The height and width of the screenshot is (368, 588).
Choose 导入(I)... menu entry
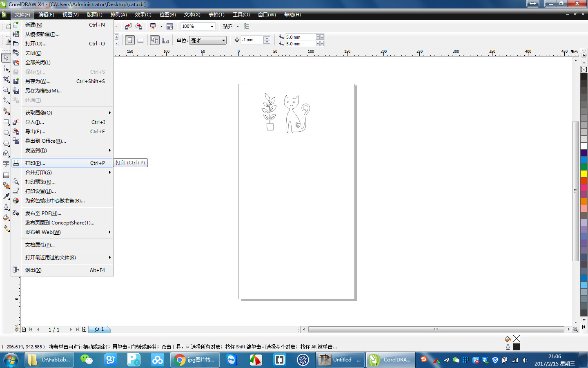click(x=62, y=122)
